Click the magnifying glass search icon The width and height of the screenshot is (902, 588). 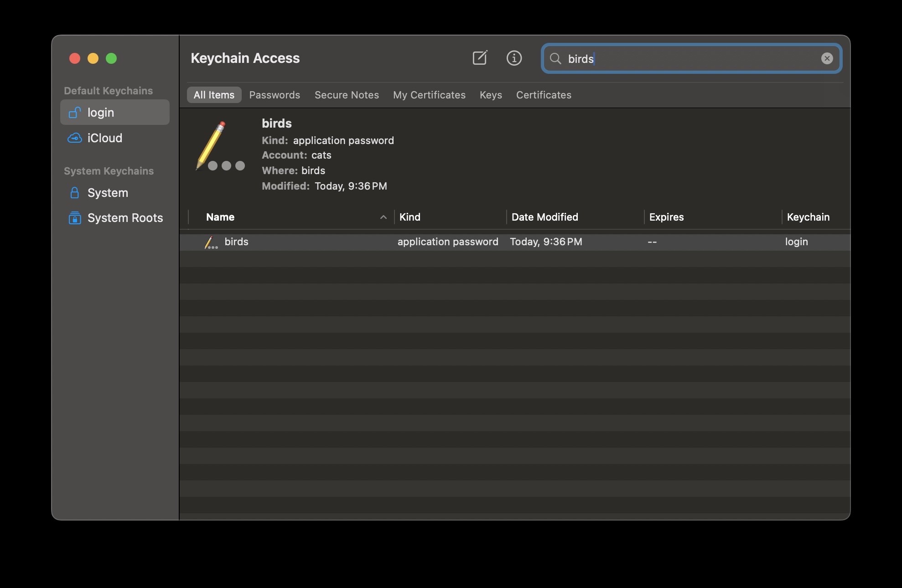[x=555, y=58]
